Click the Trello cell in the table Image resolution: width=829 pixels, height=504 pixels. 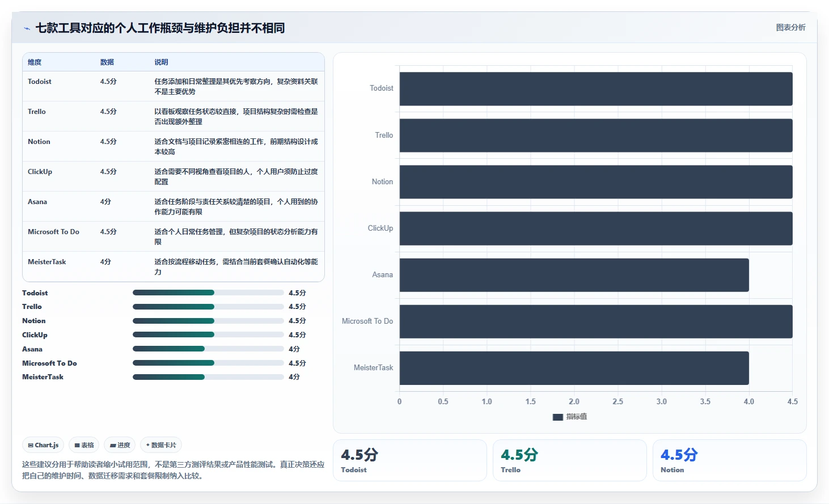(x=37, y=111)
